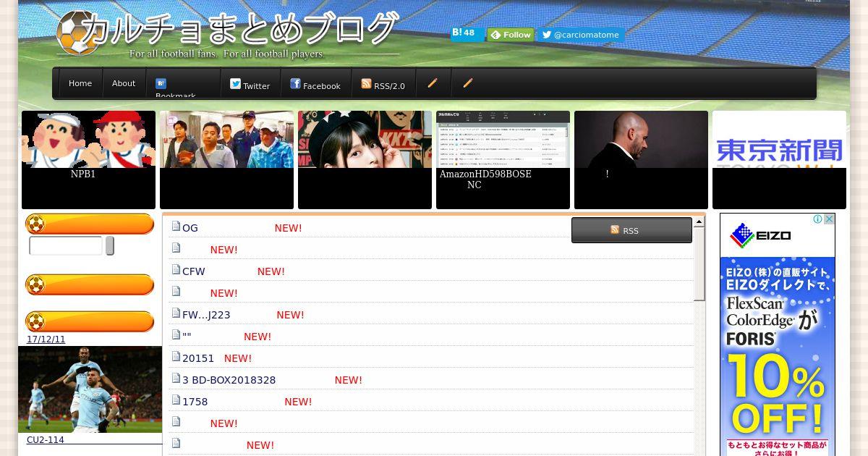Click the blue B! icon above Bookmark
Image resolution: width=868 pixels, height=456 pixels.
[161, 83]
